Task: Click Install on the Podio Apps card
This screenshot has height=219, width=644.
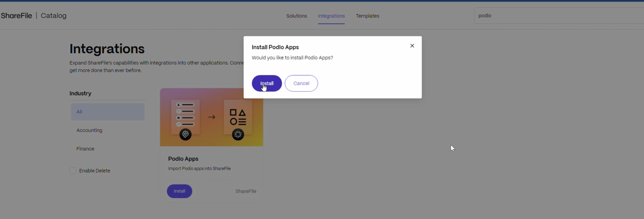Action: pyautogui.click(x=180, y=191)
